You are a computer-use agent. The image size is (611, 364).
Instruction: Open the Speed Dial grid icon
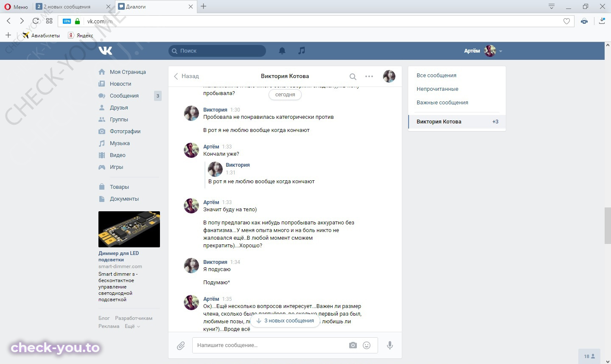click(49, 21)
